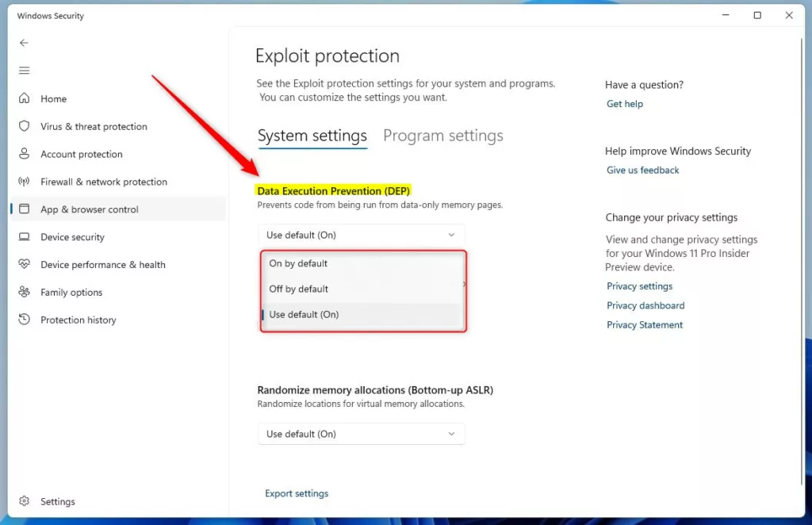The image size is (812, 525).
Task: Click the App & browser control window icon
Action: (x=24, y=209)
